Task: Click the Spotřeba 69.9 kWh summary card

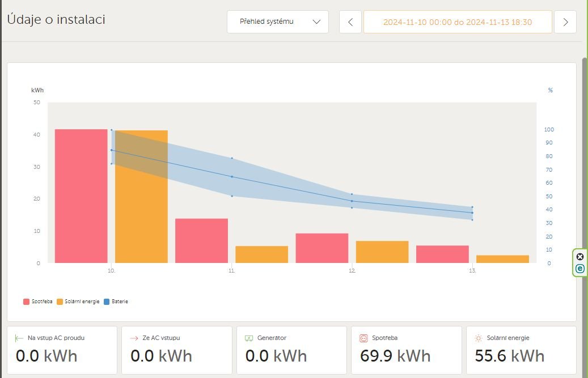Action: tap(406, 350)
